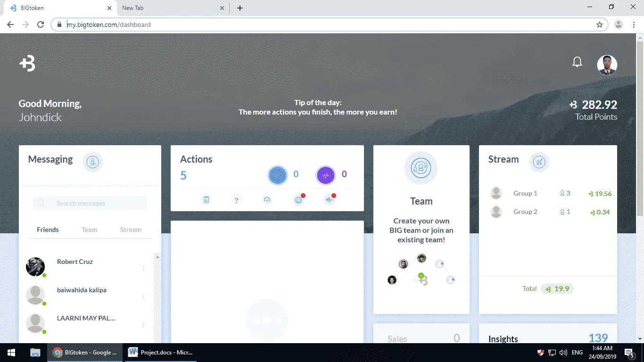Viewport: 644px width, 362px height.
Task: Click the Group 1 member count 3
Action: coord(565,193)
